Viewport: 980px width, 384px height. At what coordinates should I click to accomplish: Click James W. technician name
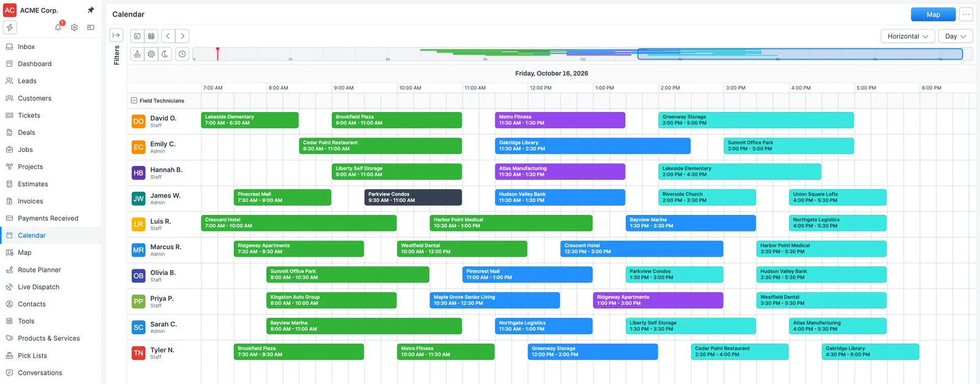pyautogui.click(x=165, y=195)
